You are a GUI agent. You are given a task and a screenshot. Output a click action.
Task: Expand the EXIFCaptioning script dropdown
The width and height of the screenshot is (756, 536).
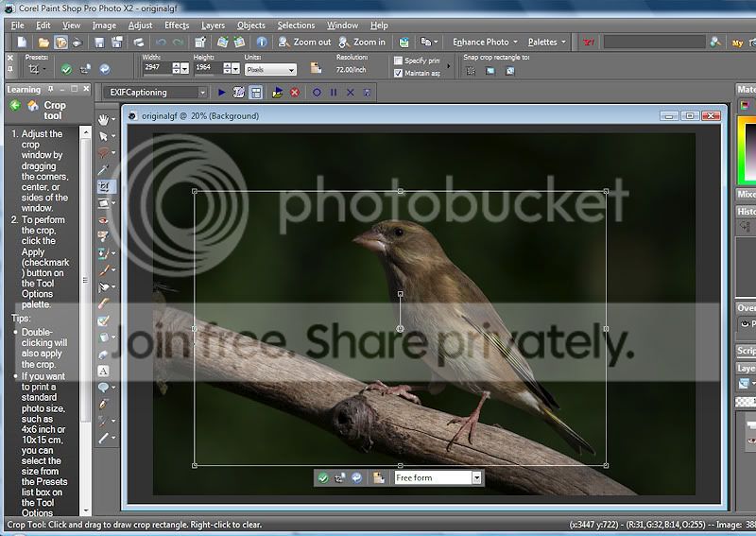pyautogui.click(x=202, y=93)
